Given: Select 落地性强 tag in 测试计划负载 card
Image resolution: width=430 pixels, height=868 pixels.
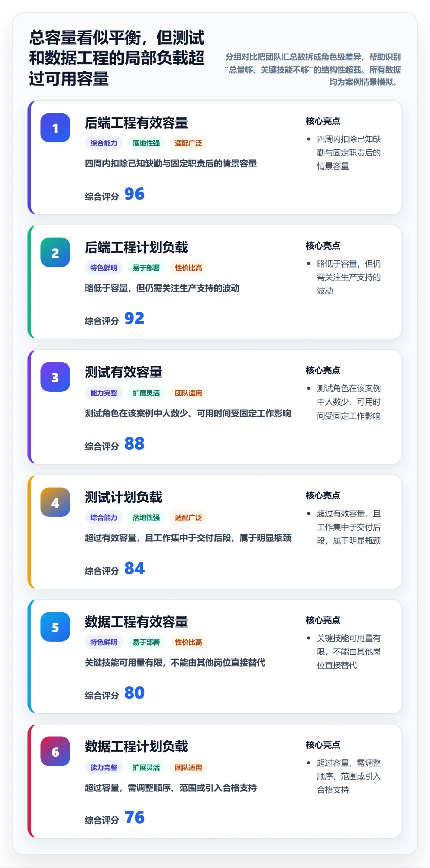Looking at the screenshot, I should pyautogui.click(x=146, y=517).
